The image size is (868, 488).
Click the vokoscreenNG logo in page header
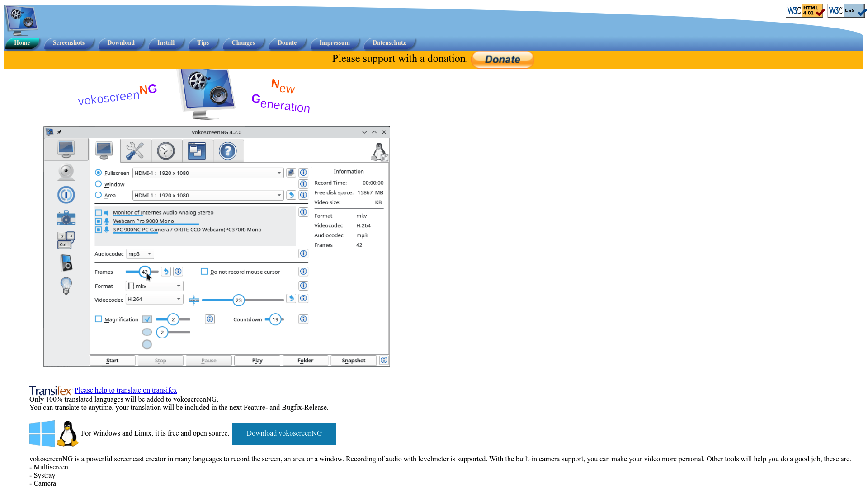(21, 21)
